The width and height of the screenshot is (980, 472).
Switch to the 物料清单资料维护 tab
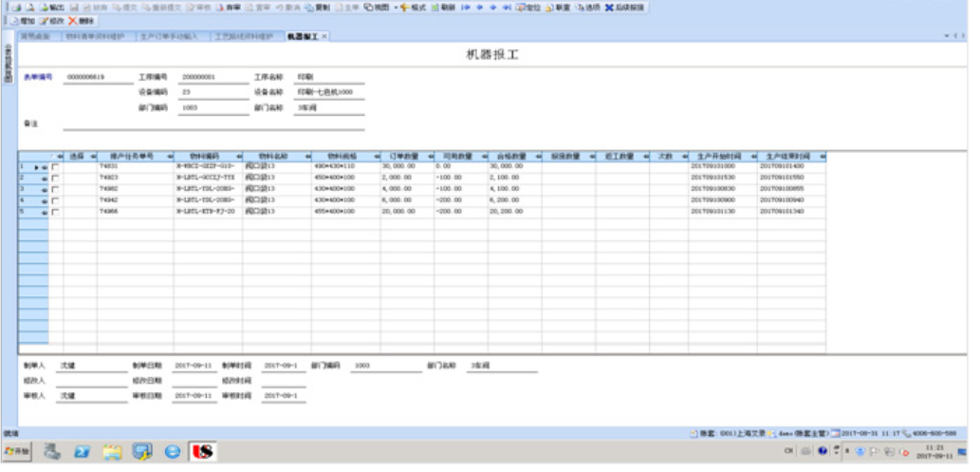pyautogui.click(x=99, y=36)
